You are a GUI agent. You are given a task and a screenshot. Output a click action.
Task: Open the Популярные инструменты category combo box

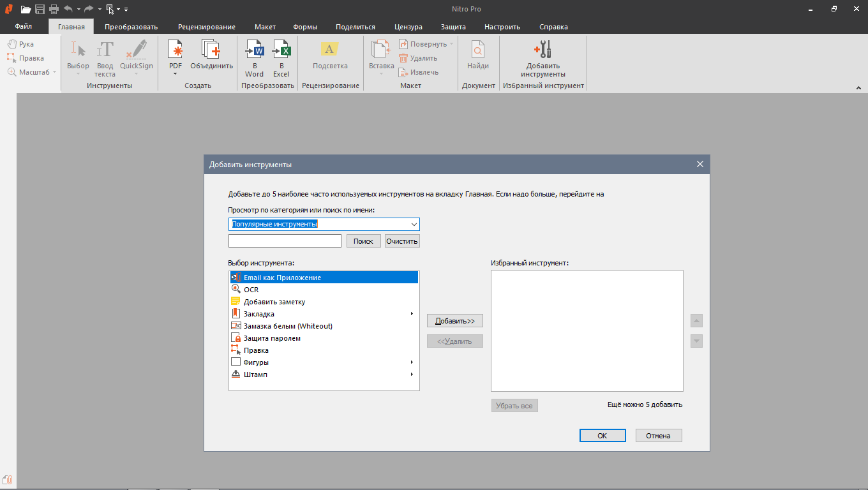(x=324, y=224)
